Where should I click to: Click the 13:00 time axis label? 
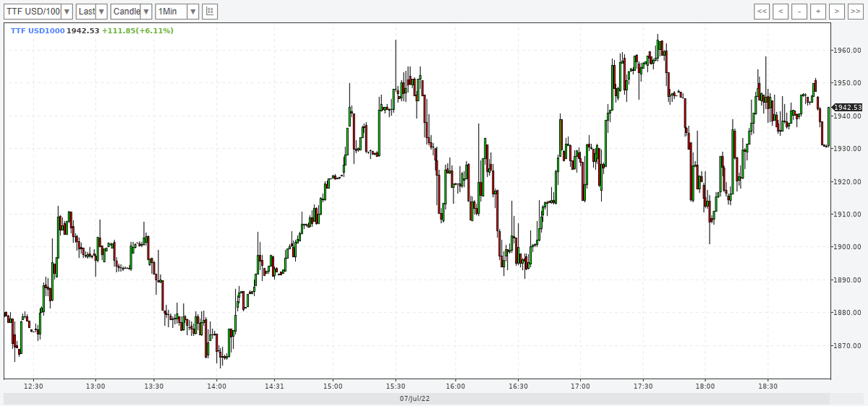click(95, 386)
